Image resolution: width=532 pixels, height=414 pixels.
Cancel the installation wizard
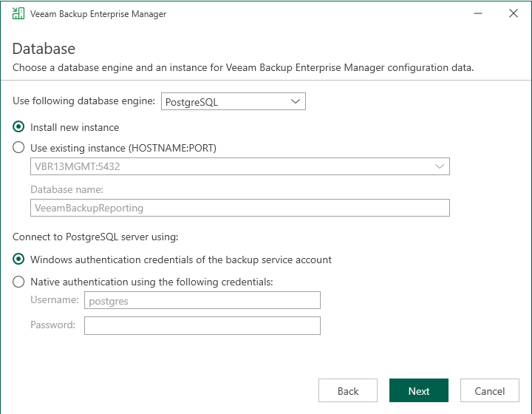489,391
